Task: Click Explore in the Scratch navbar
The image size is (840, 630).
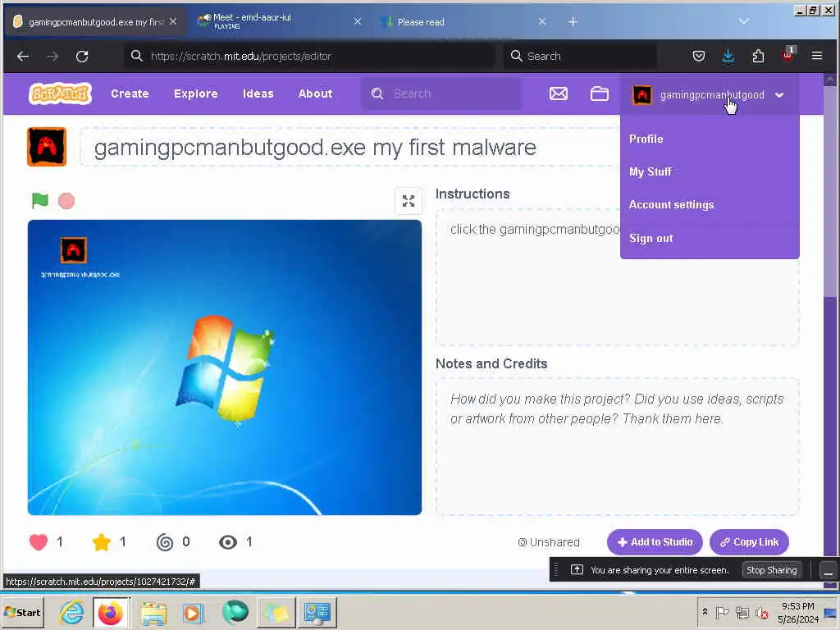Action: [195, 94]
